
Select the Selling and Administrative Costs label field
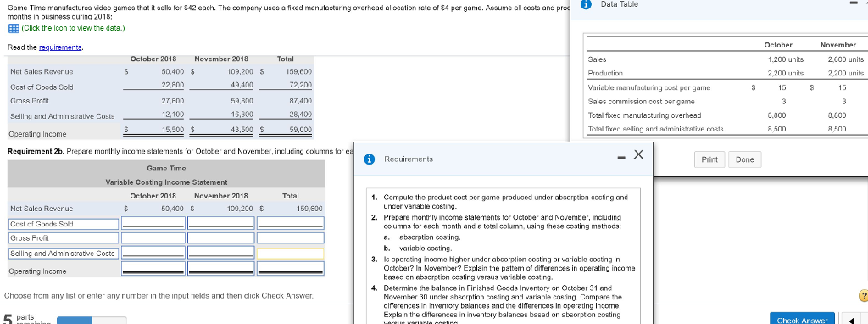(63, 253)
